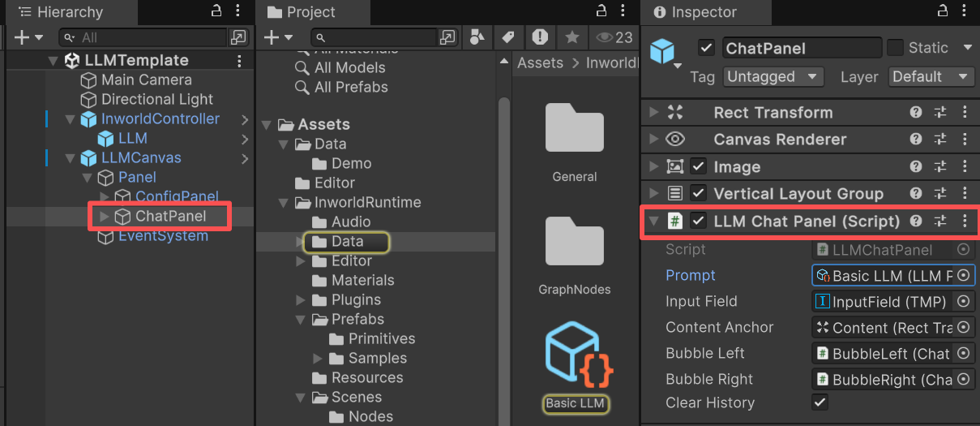Open the Inspector panel three-dot menu
Screen dimensions: 980x426
coord(964,11)
